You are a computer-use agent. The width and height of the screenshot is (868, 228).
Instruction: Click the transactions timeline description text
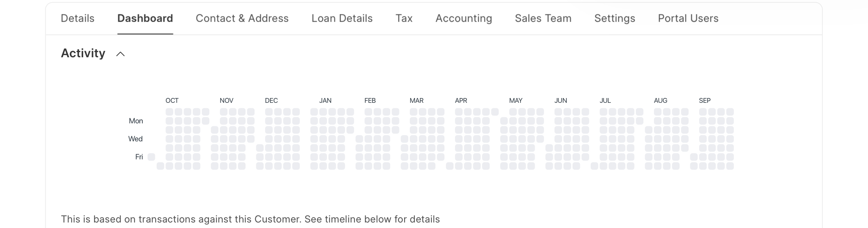250,219
